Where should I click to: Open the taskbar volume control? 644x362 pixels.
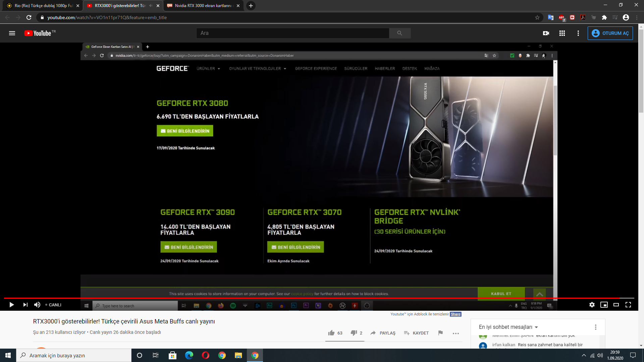[x=600, y=355]
